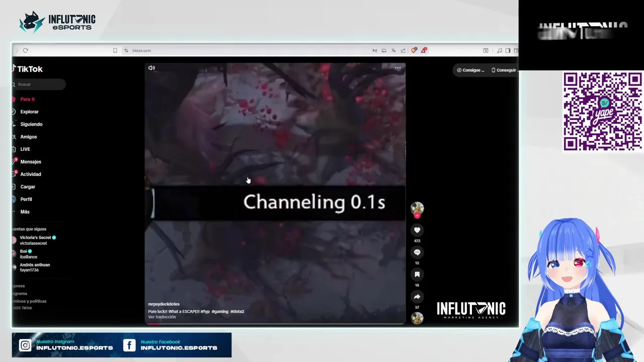This screenshot has height=362, width=644.
Task: Open the spinning sound disc at bottom
Action: click(x=417, y=318)
